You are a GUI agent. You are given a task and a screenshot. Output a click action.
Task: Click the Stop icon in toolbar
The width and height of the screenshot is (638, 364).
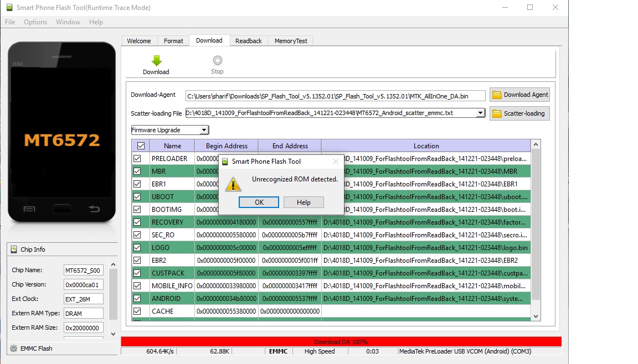[217, 60]
